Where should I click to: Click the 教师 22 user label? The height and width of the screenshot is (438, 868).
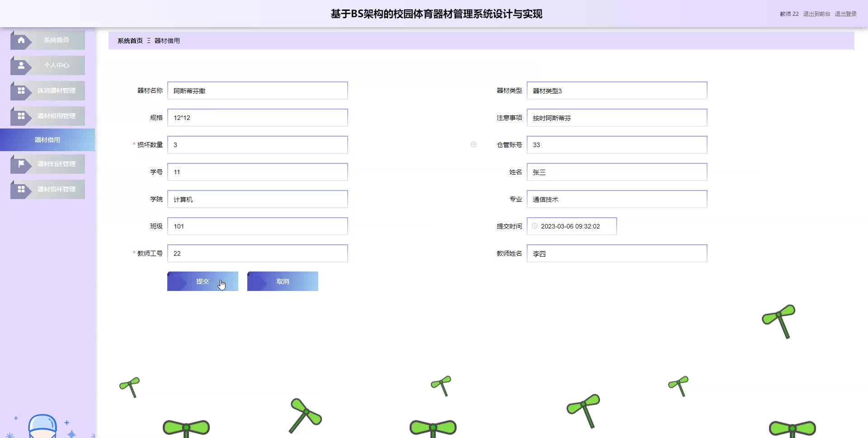(x=789, y=14)
